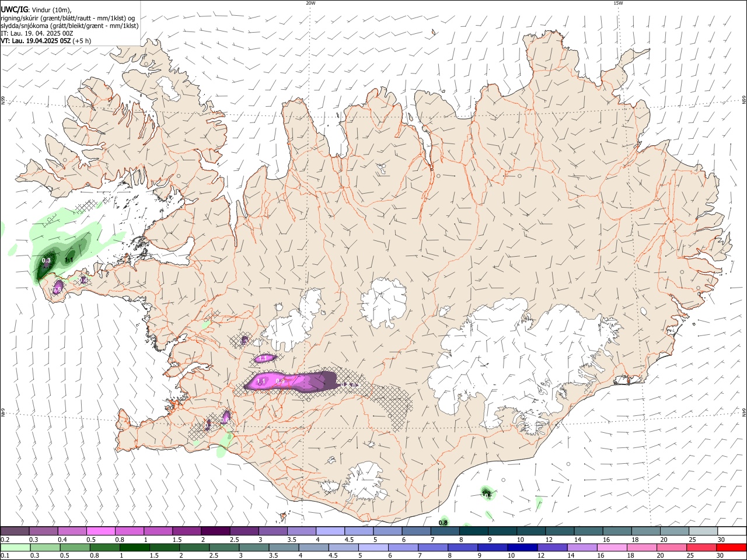Image resolution: width=747 pixels, height=560 pixels.
Task: Pick the darkest purple swatch labelled 2
Action: click(x=215, y=531)
